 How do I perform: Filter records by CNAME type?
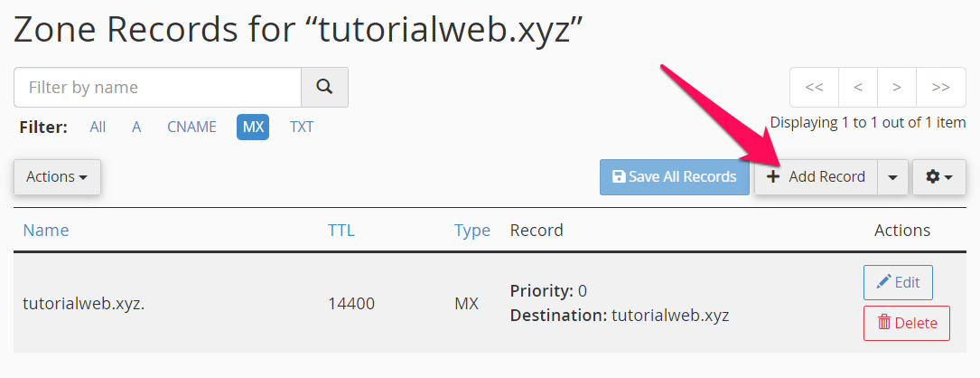coord(191,127)
